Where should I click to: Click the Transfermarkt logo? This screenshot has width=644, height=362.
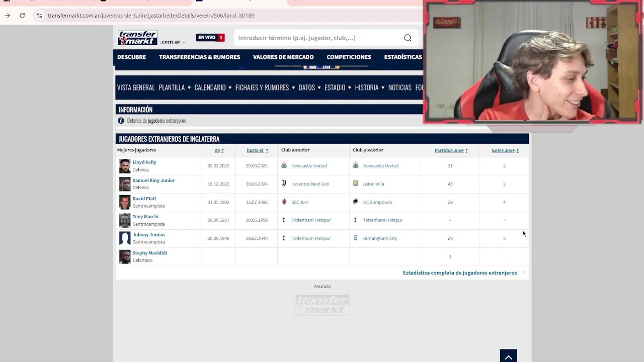[x=137, y=38]
